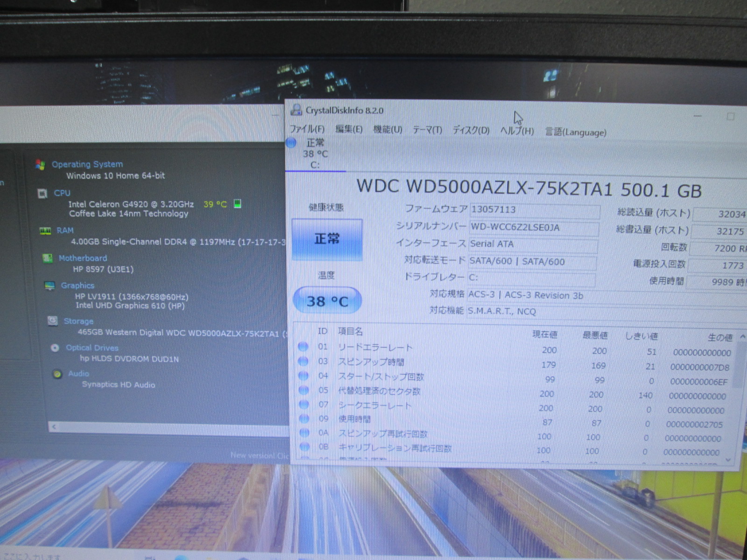Click the Storage drive icon
The height and width of the screenshot is (560, 747).
click(x=53, y=321)
